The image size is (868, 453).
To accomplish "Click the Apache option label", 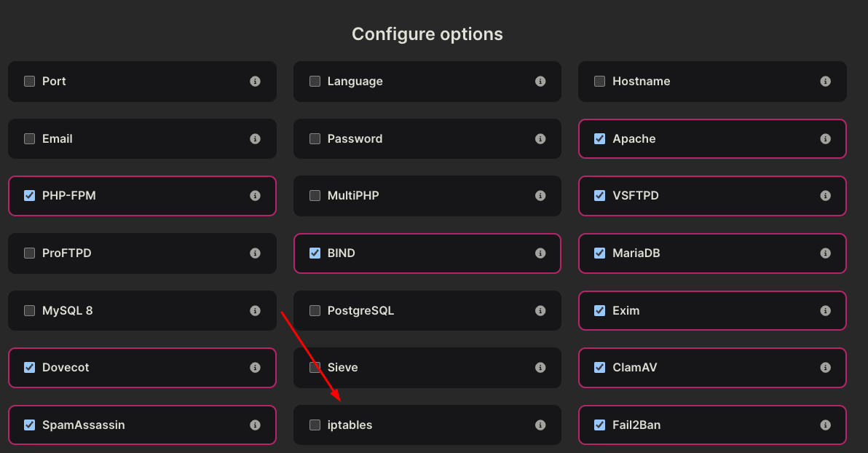I will tap(634, 139).
